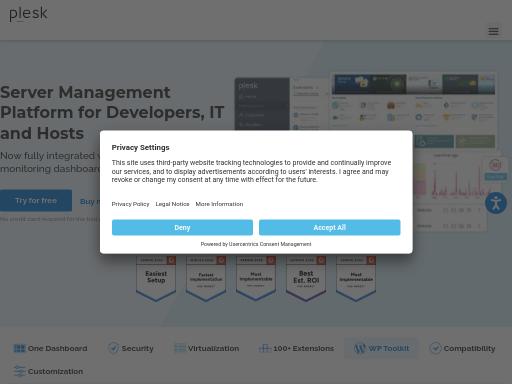The height and width of the screenshot is (384, 512).
Task: Select the Customization tab
Action: tap(48, 371)
